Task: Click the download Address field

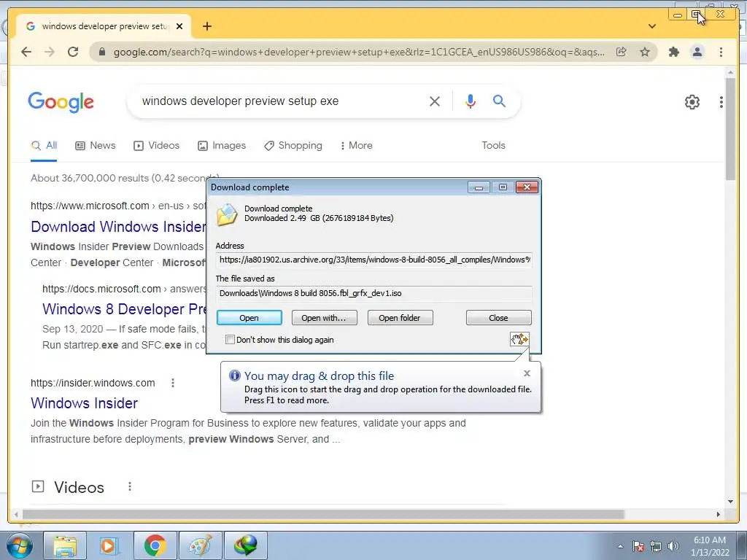Action: pyautogui.click(x=374, y=260)
